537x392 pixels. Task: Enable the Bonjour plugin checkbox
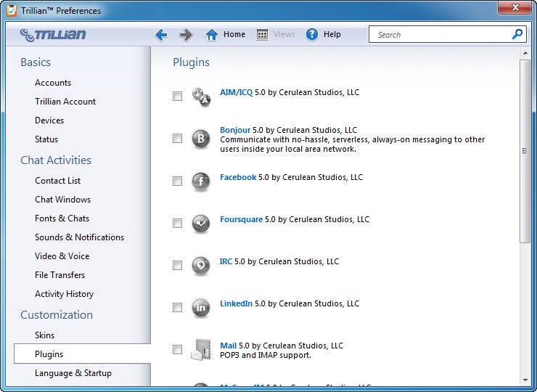(177, 139)
